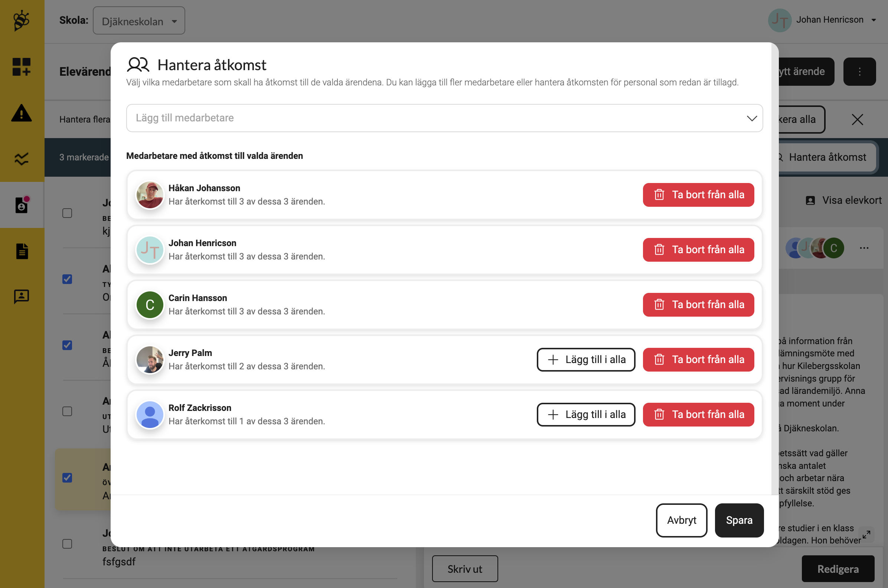This screenshot has height=588, width=888.
Task: Click the three-dots menu beside the avatar group
Action: 864,248
